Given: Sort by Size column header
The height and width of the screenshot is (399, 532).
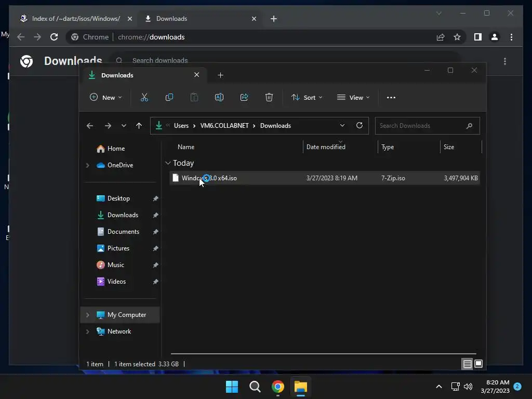Looking at the screenshot, I should tap(448, 147).
